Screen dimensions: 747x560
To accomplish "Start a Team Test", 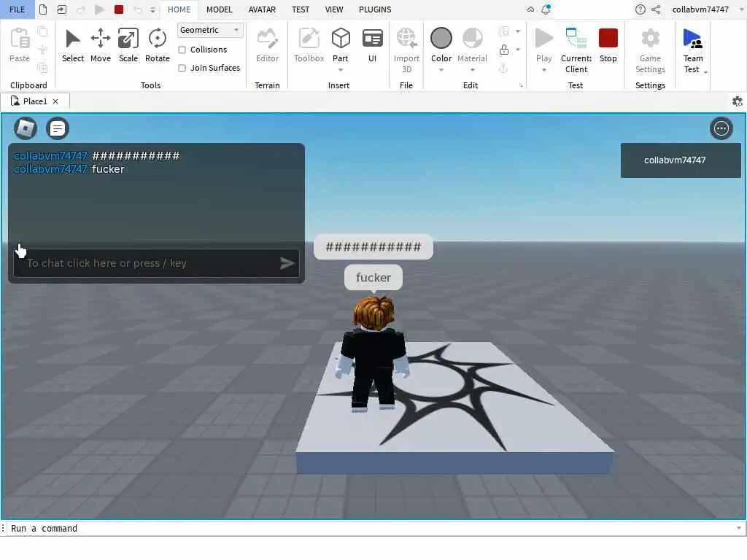I will tap(693, 45).
